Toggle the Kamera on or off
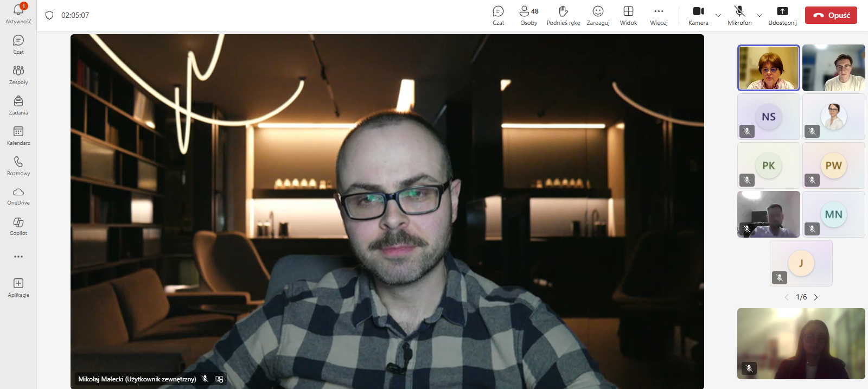The width and height of the screenshot is (868, 389). pos(698,15)
